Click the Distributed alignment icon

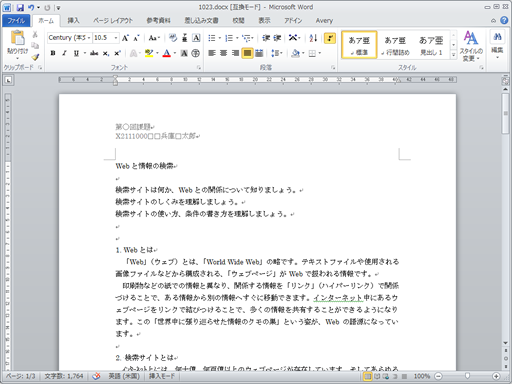click(x=259, y=53)
